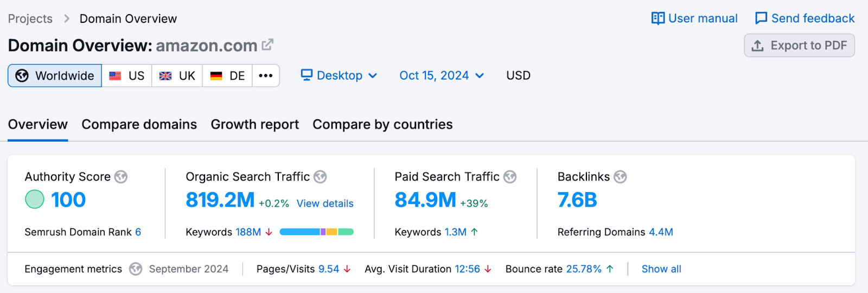Click Pages/Visits 9.54 value
Screen dimensions: 868x293
click(x=329, y=269)
